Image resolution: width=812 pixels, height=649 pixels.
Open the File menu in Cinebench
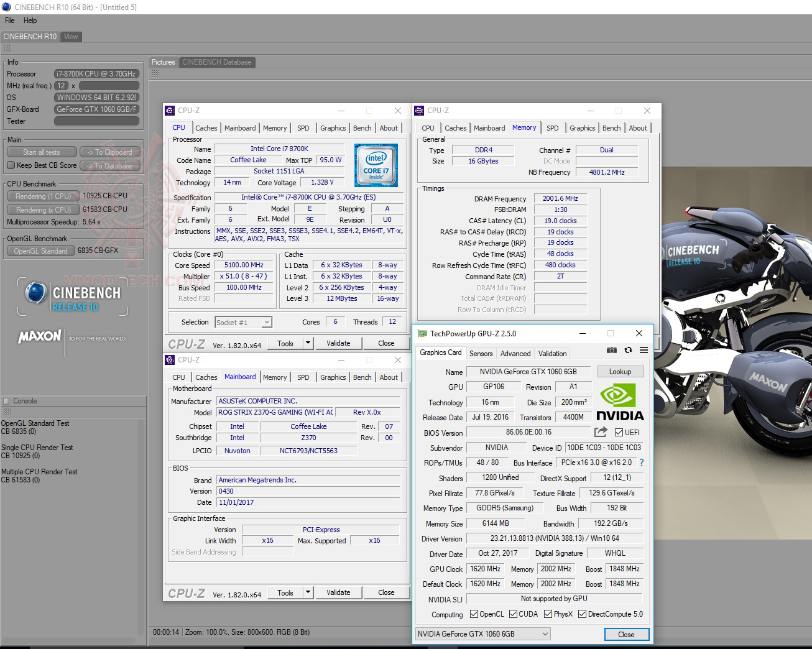tap(9, 20)
